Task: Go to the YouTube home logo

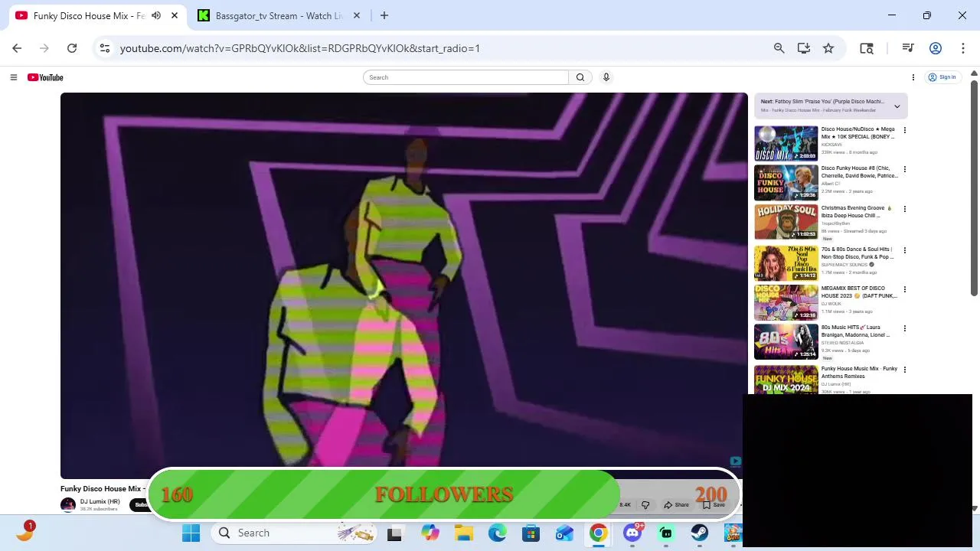Action: point(45,77)
